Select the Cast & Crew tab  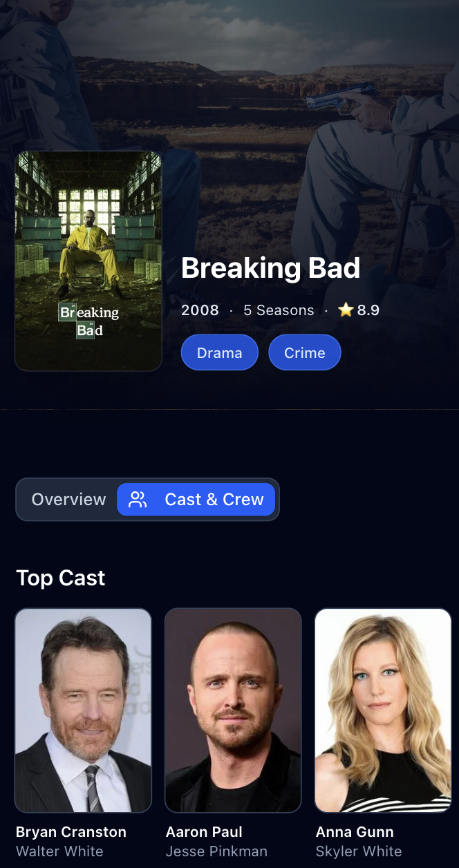[x=196, y=500]
